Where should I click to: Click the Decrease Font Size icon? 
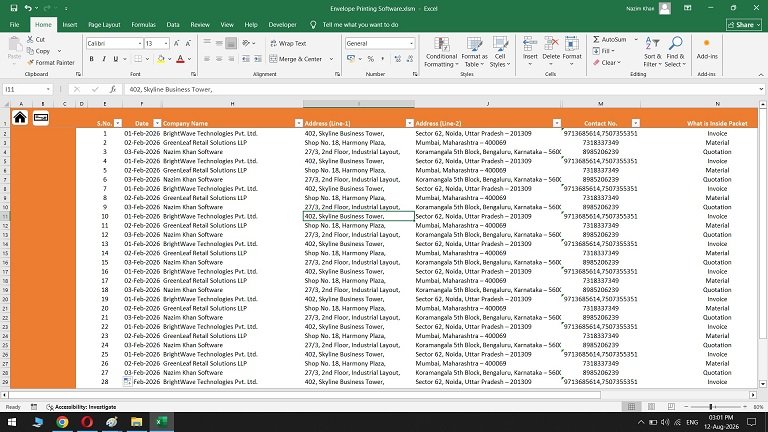pyautogui.click(x=188, y=43)
